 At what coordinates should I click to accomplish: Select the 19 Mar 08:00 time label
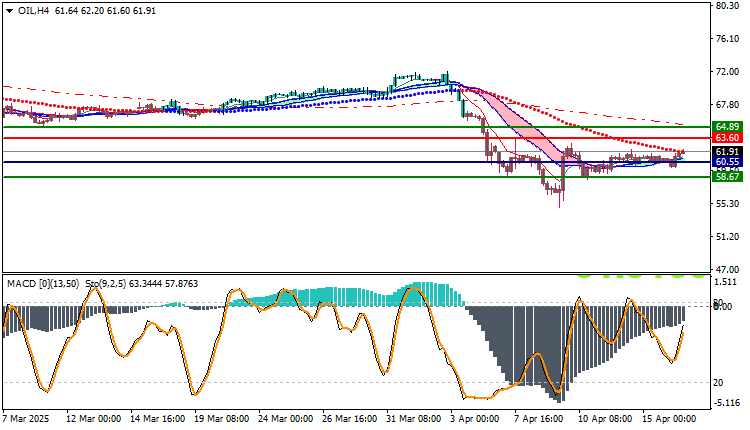click(x=221, y=419)
